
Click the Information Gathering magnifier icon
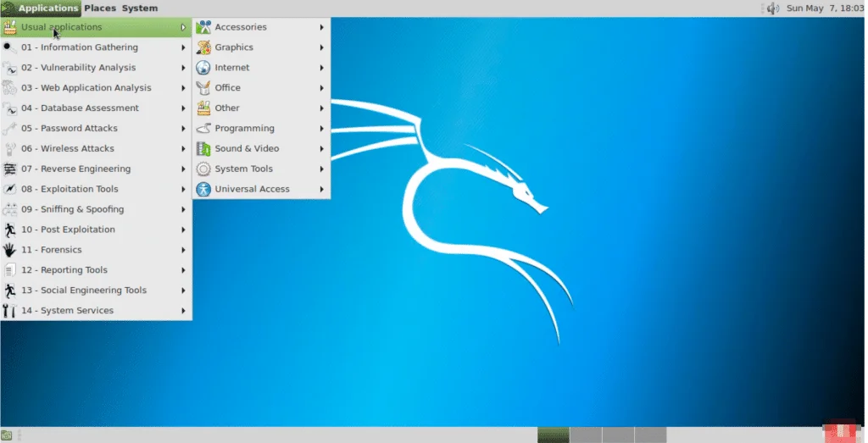pos(9,47)
